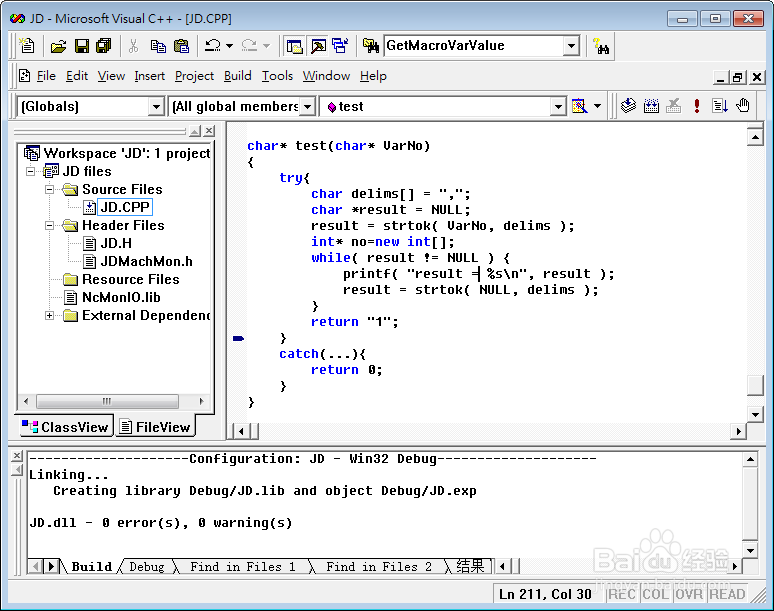The height and width of the screenshot is (611, 774).
Task: Open the Build menu
Action: pyautogui.click(x=237, y=76)
